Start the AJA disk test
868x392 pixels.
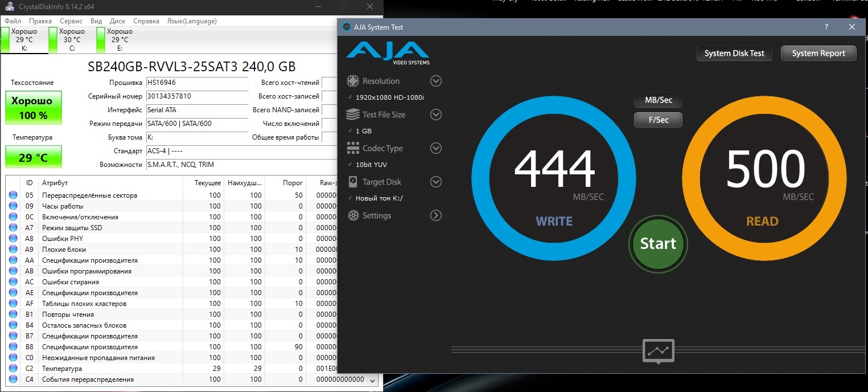click(658, 243)
